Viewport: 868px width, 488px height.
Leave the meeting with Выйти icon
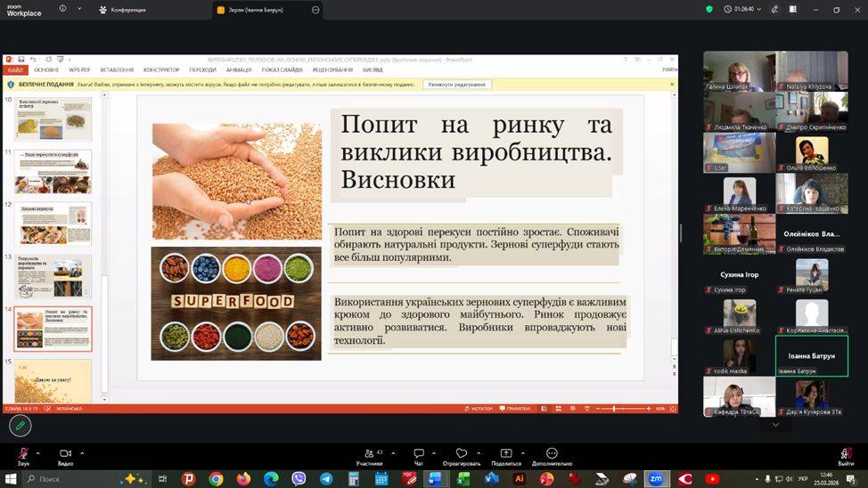coord(845,454)
